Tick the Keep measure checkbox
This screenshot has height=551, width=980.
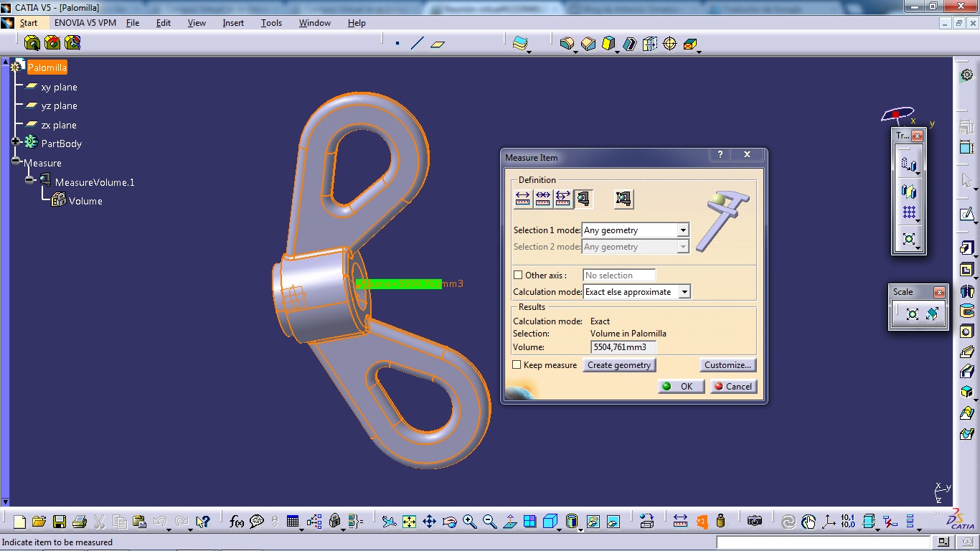pyautogui.click(x=517, y=365)
